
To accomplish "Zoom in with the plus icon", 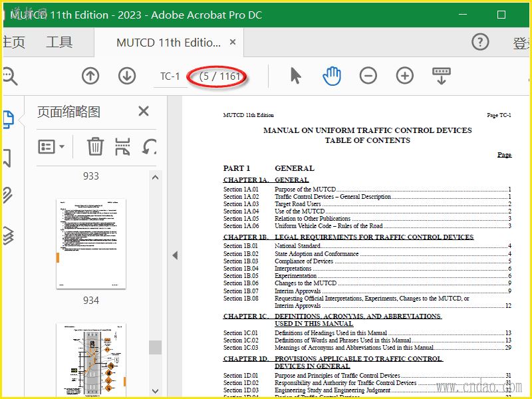I will coord(405,76).
